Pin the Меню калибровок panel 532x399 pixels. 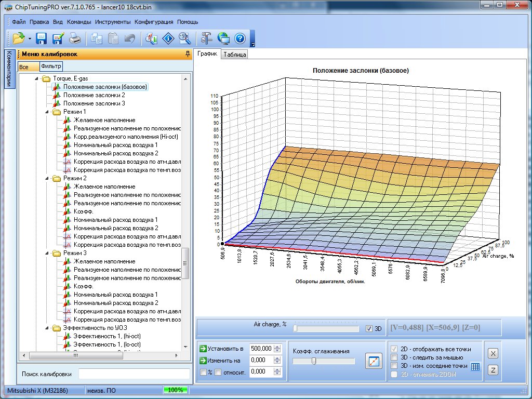pos(187,54)
